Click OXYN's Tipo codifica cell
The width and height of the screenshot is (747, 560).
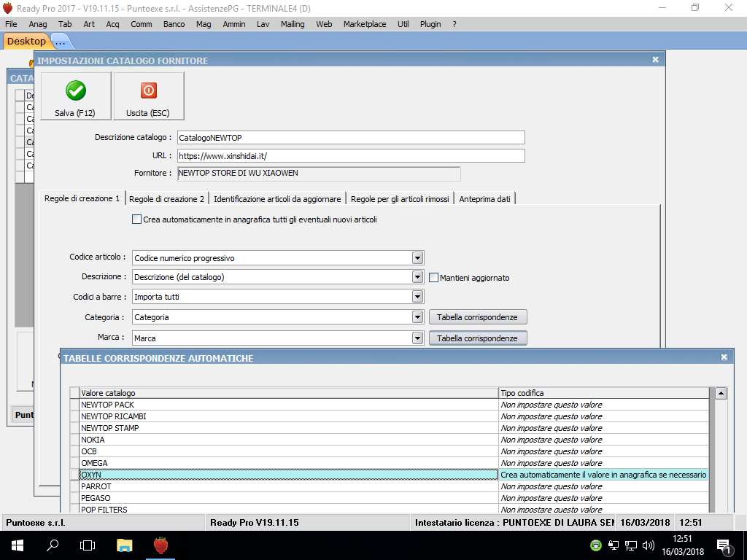coord(603,475)
